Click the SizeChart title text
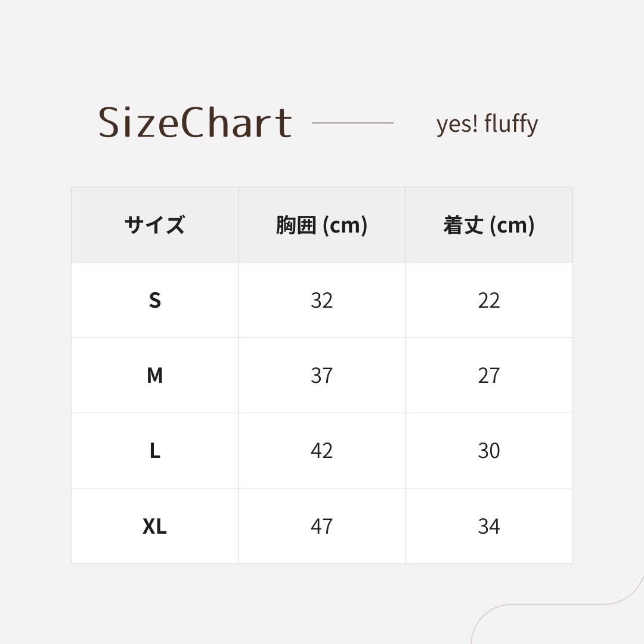The width and height of the screenshot is (644, 644). click(x=195, y=123)
